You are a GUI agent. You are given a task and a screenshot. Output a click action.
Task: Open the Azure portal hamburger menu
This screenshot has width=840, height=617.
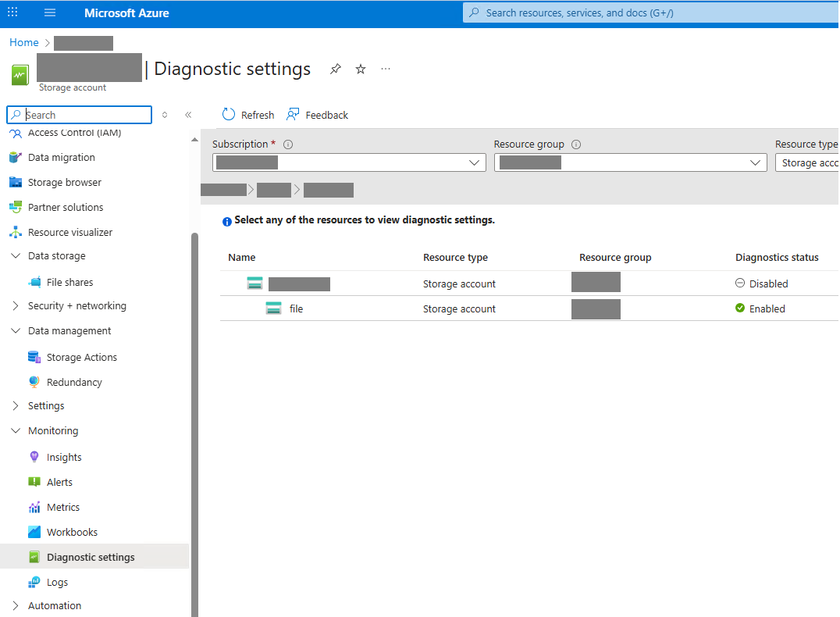click(50, 13)
